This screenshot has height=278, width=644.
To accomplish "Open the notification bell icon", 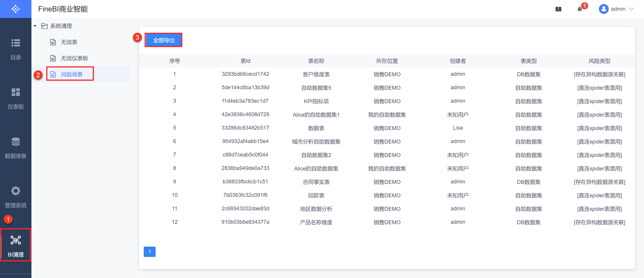I will [580, 9].
